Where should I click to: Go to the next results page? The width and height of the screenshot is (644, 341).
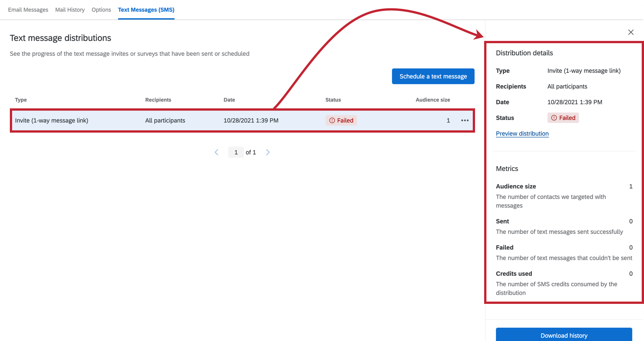coord(268,152)
